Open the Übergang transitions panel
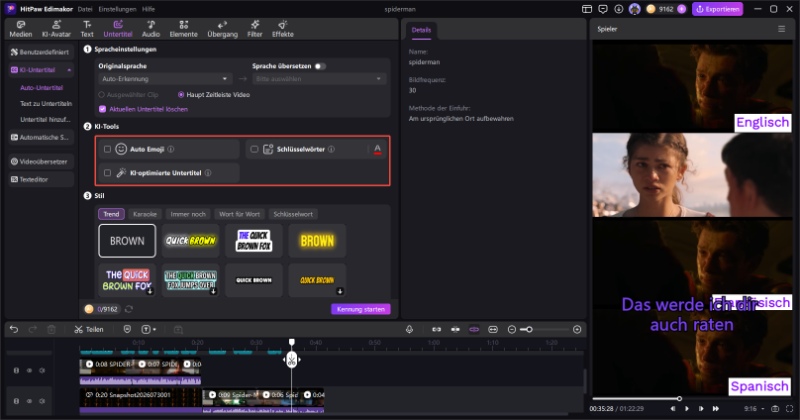Viewport: 800px width, 420px height. click(222, 29)
